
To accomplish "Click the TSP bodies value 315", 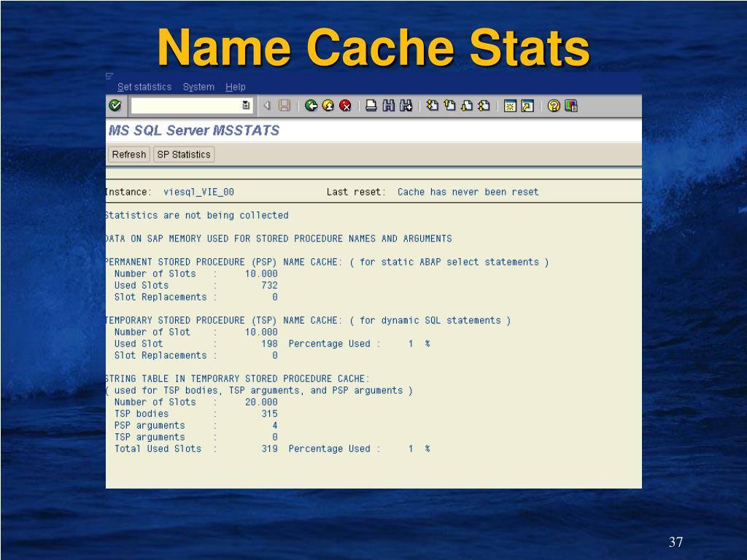I will click(x=269, y=413).
